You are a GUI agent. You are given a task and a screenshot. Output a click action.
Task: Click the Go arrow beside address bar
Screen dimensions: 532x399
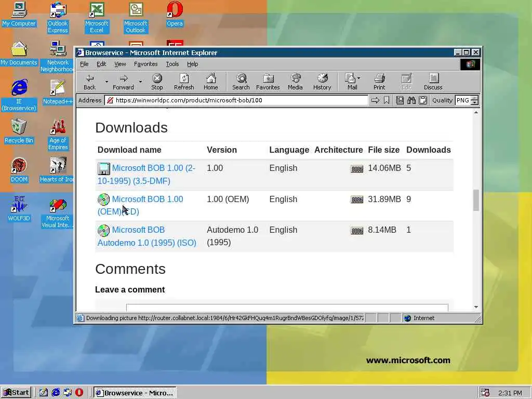[375, 100]
